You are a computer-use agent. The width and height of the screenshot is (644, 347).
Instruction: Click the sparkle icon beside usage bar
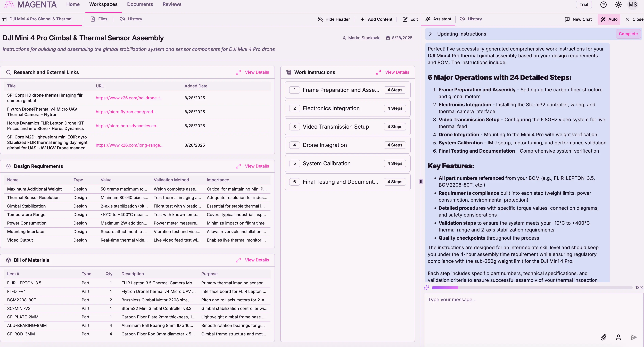click(426, 287)
